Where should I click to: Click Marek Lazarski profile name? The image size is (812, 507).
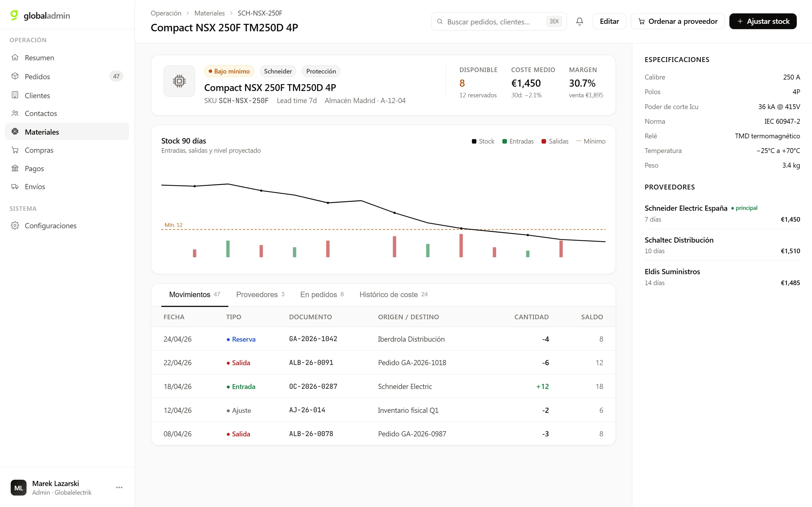click(56, 483)
